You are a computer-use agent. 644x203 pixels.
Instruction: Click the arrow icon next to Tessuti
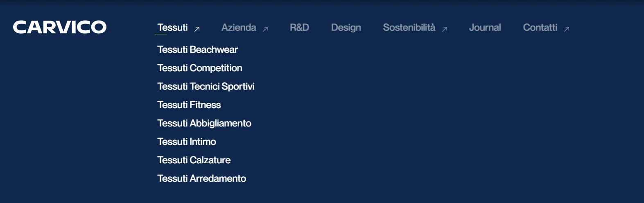pos(197,29)
